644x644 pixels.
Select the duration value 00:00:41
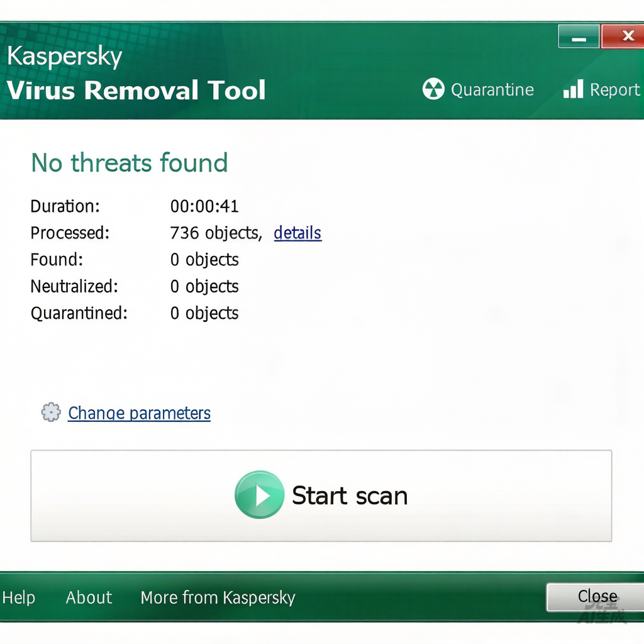(x=204, y=206)
